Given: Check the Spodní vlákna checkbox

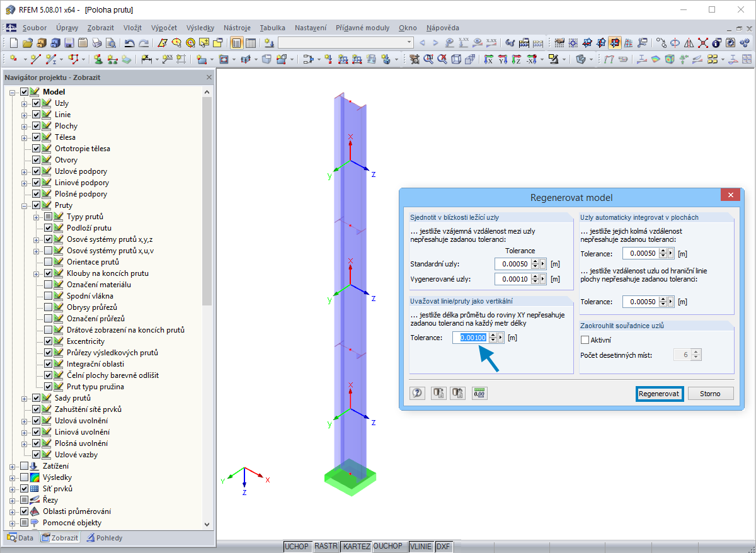Looking at the screenshot, I should (49, 296).
